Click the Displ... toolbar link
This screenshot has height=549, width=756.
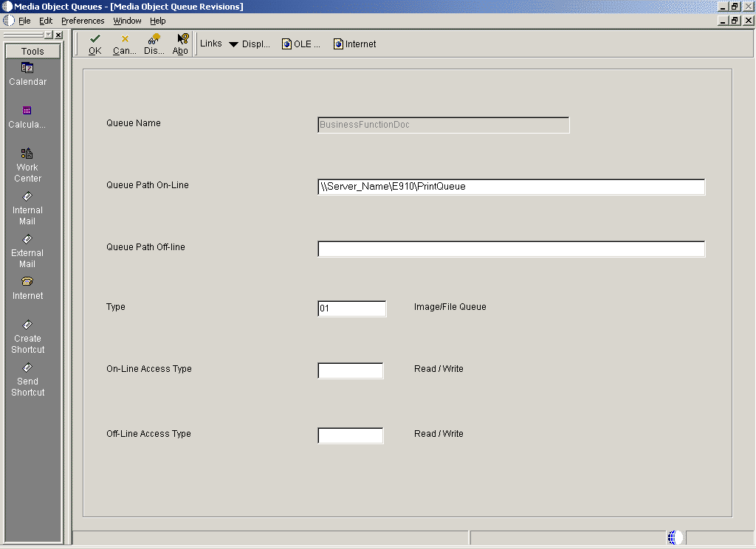click(256, 44)
